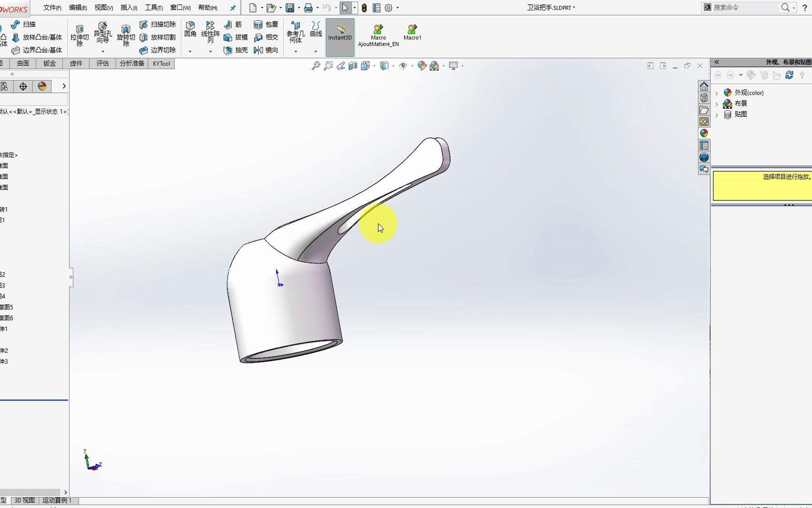Expand the 布景 (Scenes) node

[x=717, y=103]
